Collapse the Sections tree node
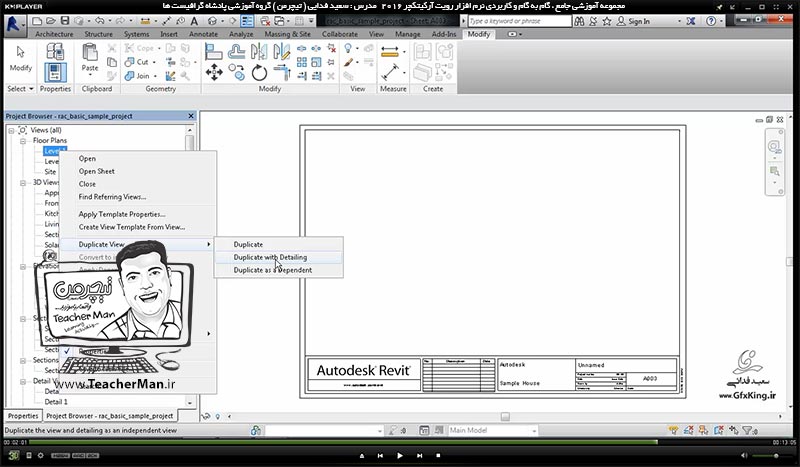800x467 pixels. [x=22, y=360]
